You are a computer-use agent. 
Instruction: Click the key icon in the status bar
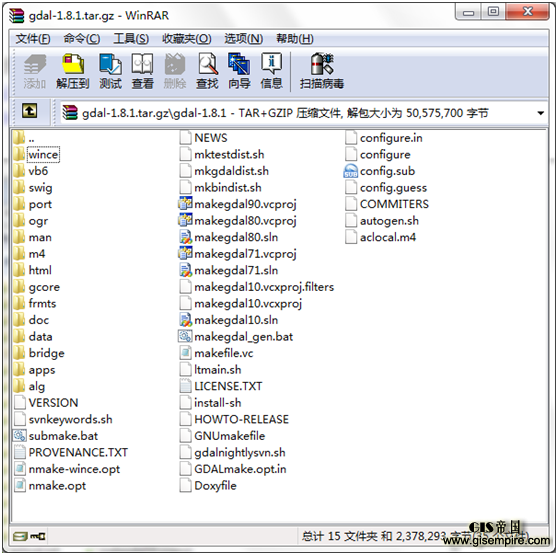click(37, 536)
